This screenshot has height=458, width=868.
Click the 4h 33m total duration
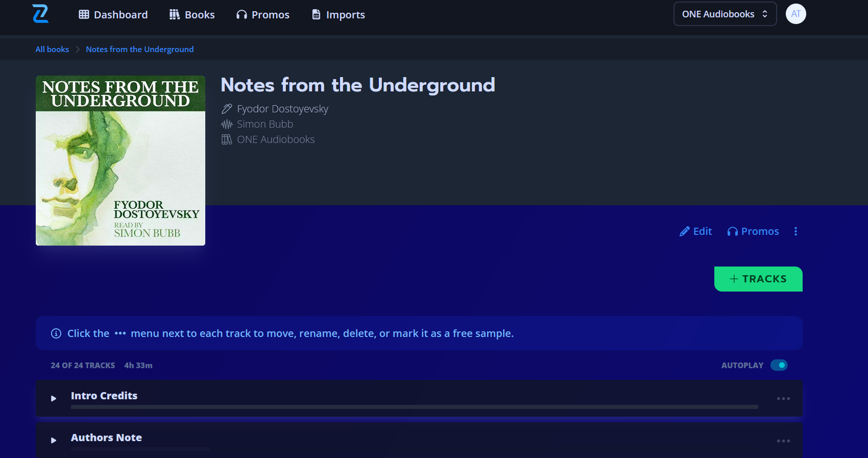pyautogui.click(x=138, y=366)
